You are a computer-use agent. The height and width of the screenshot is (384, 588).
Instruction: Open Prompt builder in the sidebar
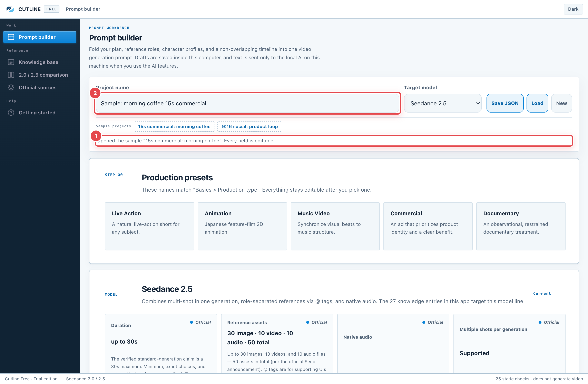[x=40, y=37]
